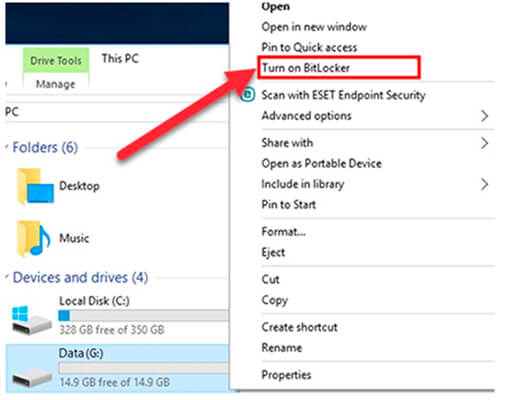Click Rename in the context menu

tap(282, 348)
